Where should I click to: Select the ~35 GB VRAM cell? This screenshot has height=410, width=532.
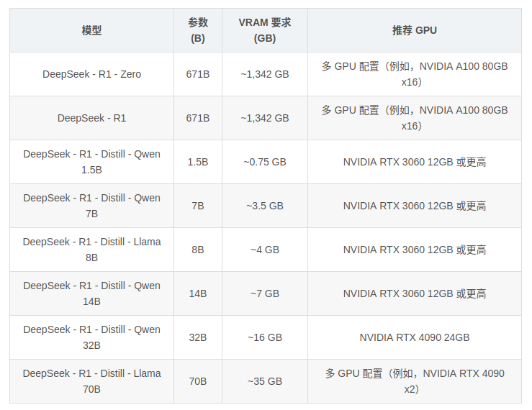[265, 381]
